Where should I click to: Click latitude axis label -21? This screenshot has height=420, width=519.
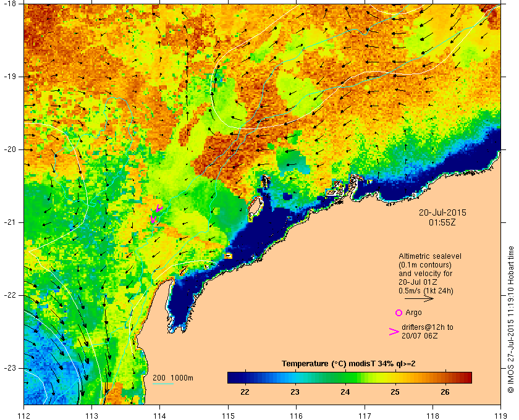[9, 222]
